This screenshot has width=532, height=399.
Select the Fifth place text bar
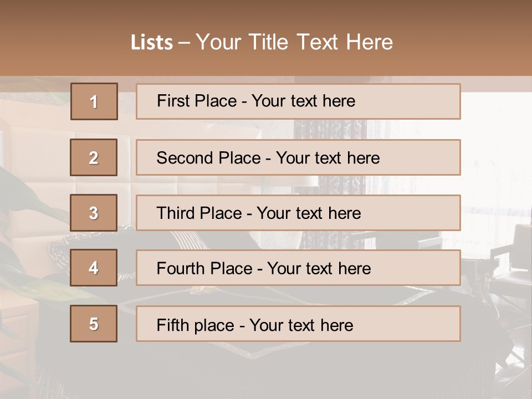pyautogui.click(x=298, y=324)
